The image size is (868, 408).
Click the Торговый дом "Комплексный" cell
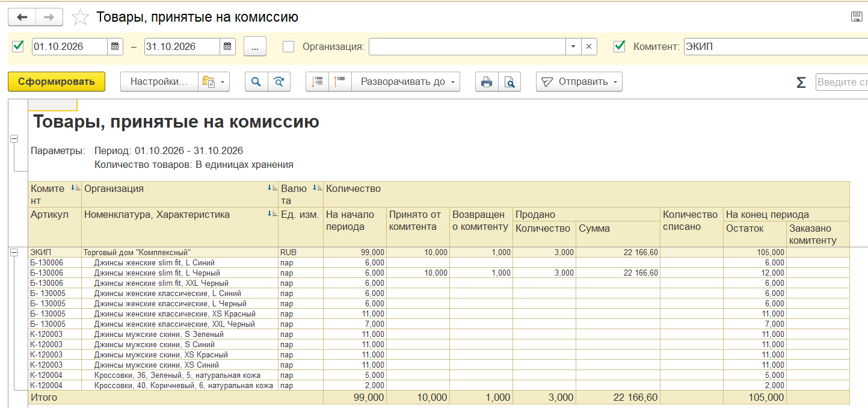[x=180, y=252]
